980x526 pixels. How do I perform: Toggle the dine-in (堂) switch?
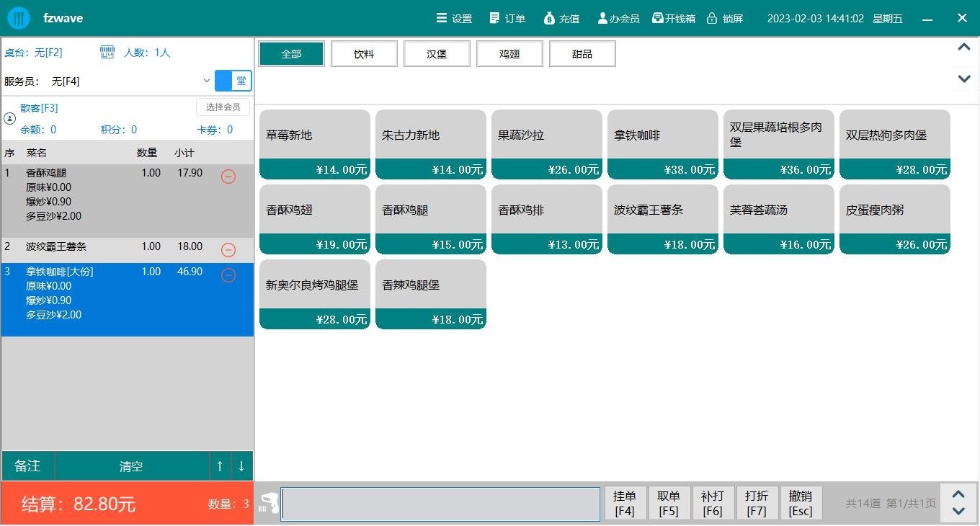pos(233,81)
